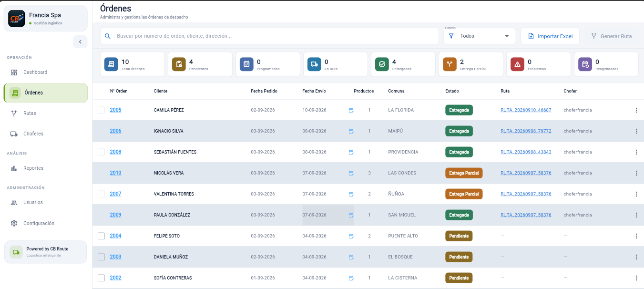Toggle the checkbox for order 2007

pyautogui.click(x=101, y=194)
